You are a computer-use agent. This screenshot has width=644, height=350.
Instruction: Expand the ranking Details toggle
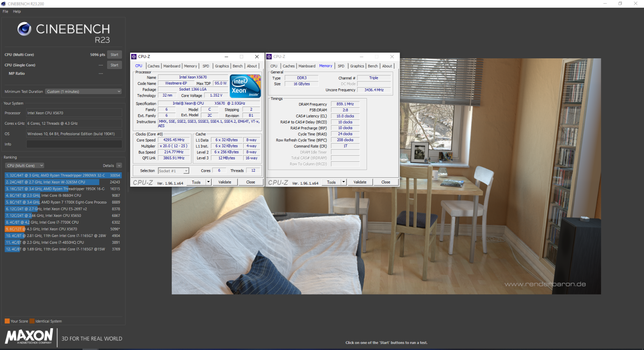pyautogui.click(x=119, y=165)
